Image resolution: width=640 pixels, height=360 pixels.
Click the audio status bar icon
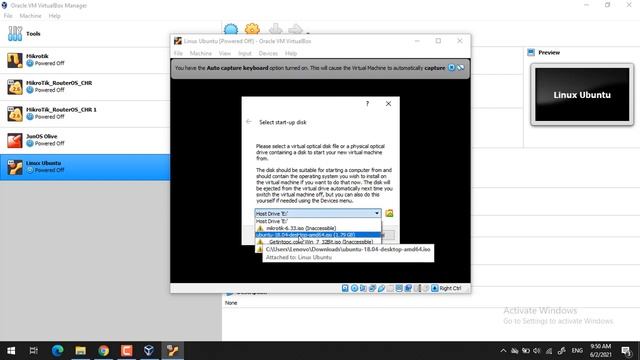[x=363, y=288]
